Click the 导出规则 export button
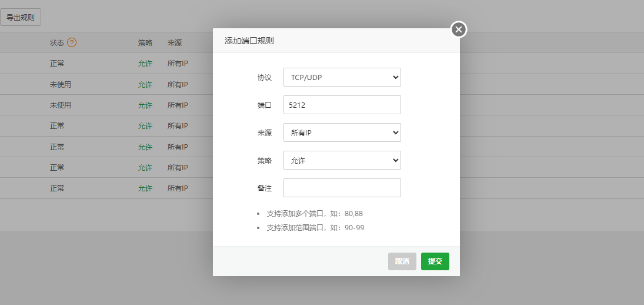 pyautogui.click(x=20, y=18)
